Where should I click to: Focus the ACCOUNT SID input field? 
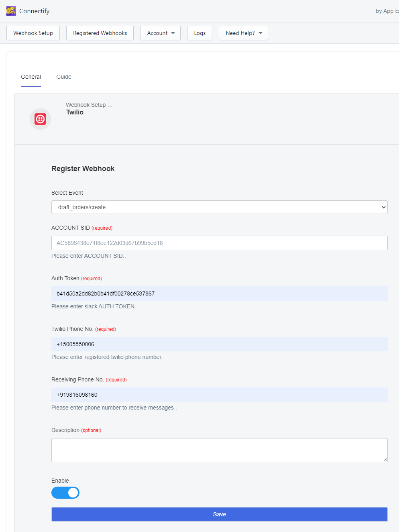[x=220, y=243]
